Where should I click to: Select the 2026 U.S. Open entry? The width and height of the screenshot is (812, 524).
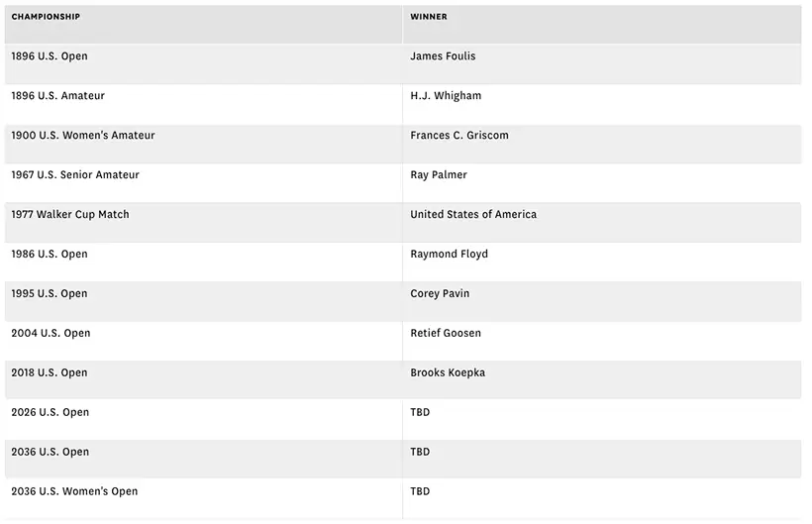tap(51, 413)
